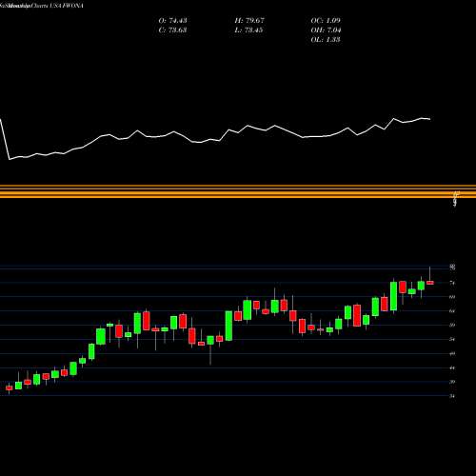Screen dimensions: 476x476
Task: Select the OL: 1.33 reading
Action: click(326, 40)
